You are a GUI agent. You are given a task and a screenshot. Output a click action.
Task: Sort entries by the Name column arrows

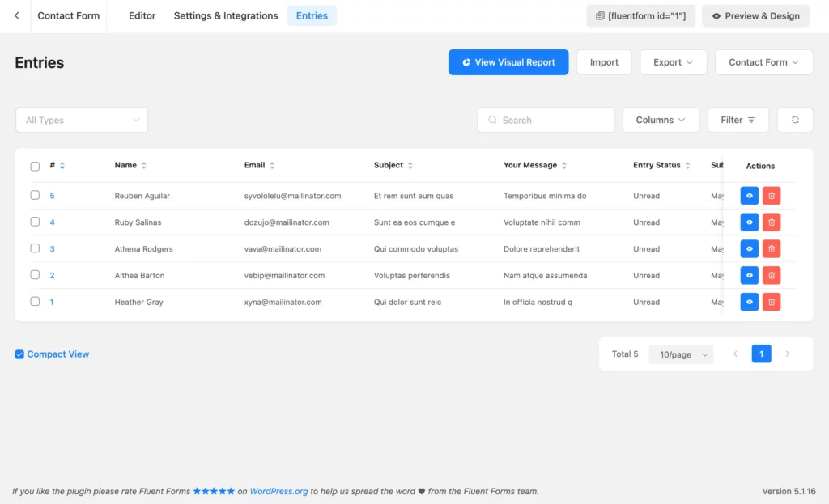tap(143, 165)
